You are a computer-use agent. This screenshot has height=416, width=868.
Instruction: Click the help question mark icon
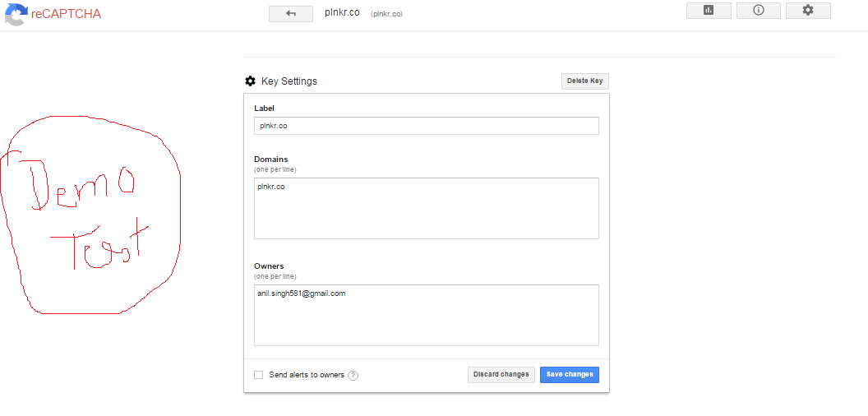pyautogui.click(x=353, y=376)
